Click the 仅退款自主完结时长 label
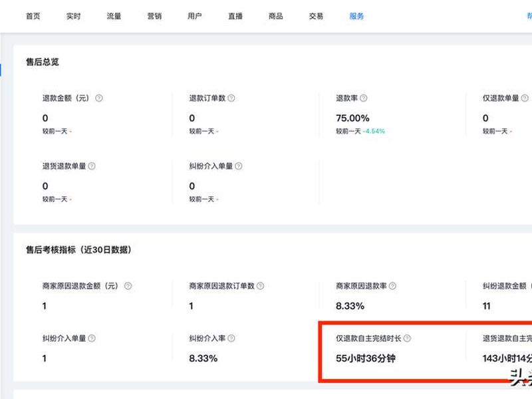532x399 pixels. [368, 338]
